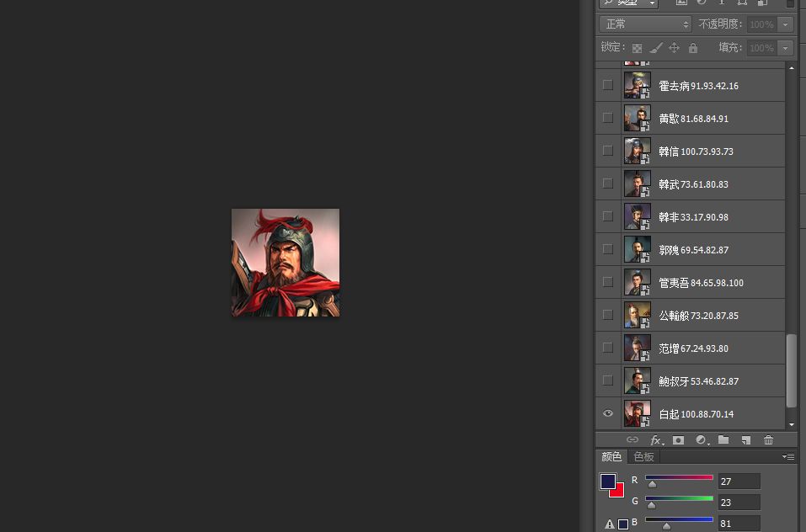
Task: Click the lock all padlock icon
Action: pos(693,48)
